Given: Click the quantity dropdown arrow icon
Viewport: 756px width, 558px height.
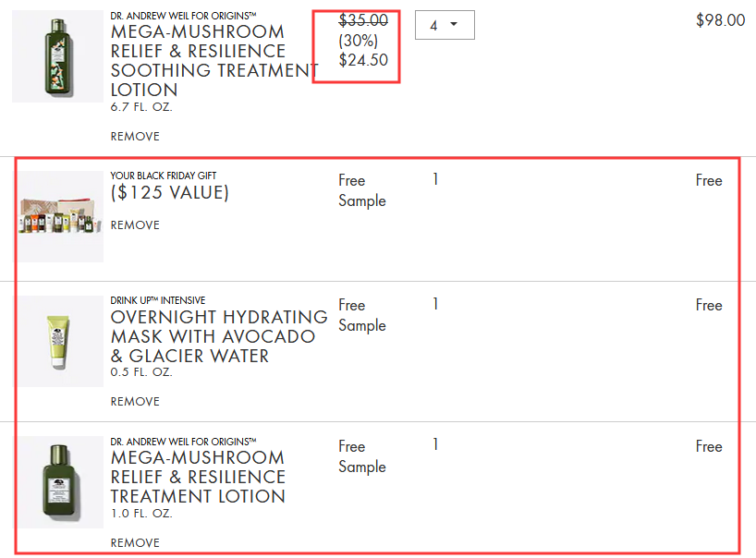Looking at the screenshot, I should point(454,24).
